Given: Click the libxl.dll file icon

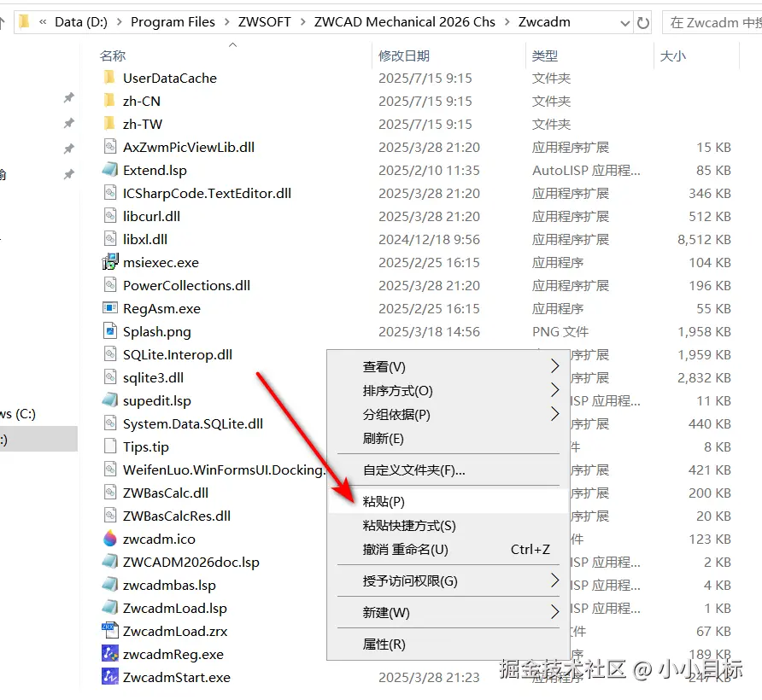Looking at the screenshot, I should tap(110, 239).
